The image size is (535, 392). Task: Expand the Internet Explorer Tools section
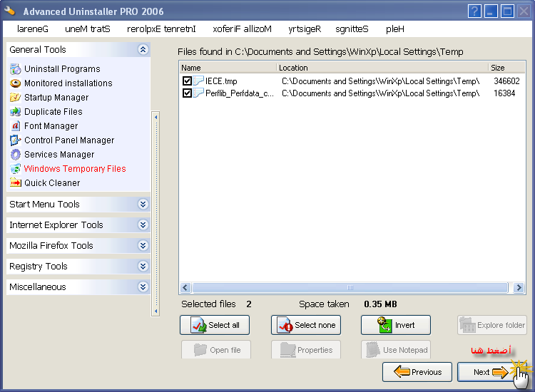pos(143,225)
